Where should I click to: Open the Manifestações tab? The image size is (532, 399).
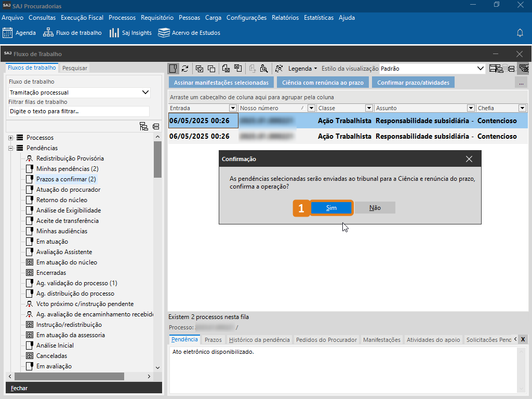coord(382,340)
